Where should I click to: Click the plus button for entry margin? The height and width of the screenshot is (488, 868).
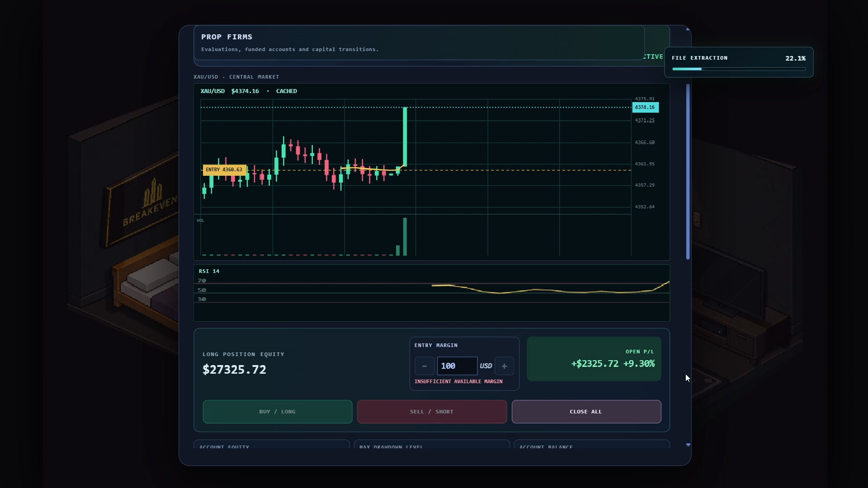(504, 366)
